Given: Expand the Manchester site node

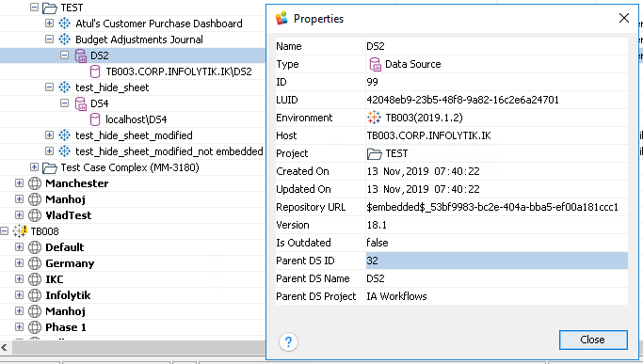Looking at the screenshot, I should [19, 182].
